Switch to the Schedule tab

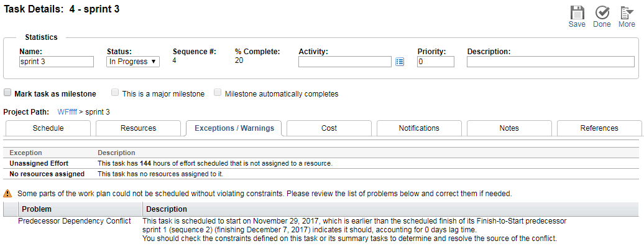(48, 128)
